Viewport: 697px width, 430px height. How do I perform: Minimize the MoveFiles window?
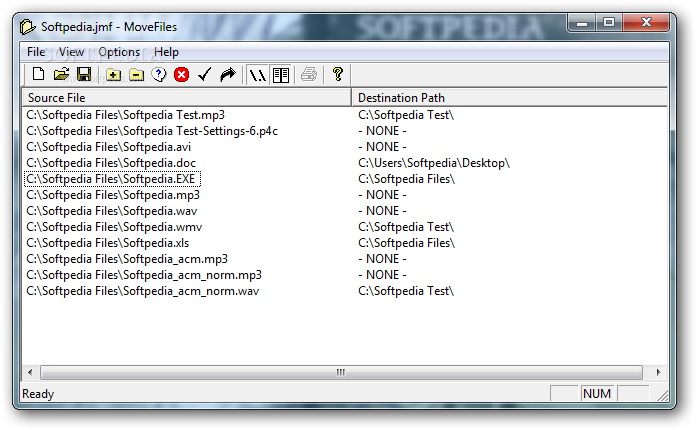pos(582,23)
